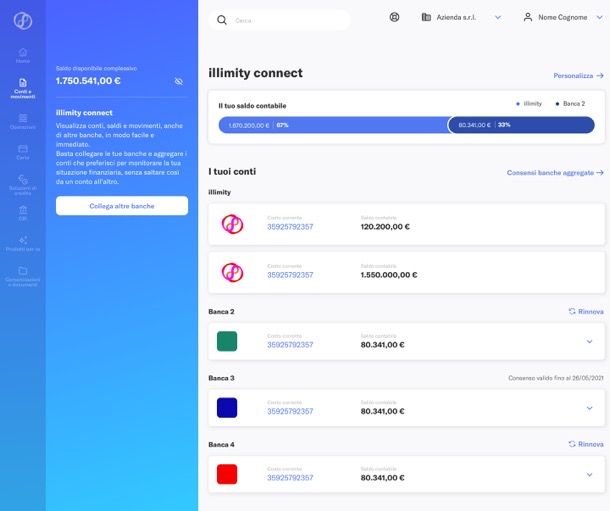Expand the Banca 3 account row
The image size is (610, 511).
(589, 408)
